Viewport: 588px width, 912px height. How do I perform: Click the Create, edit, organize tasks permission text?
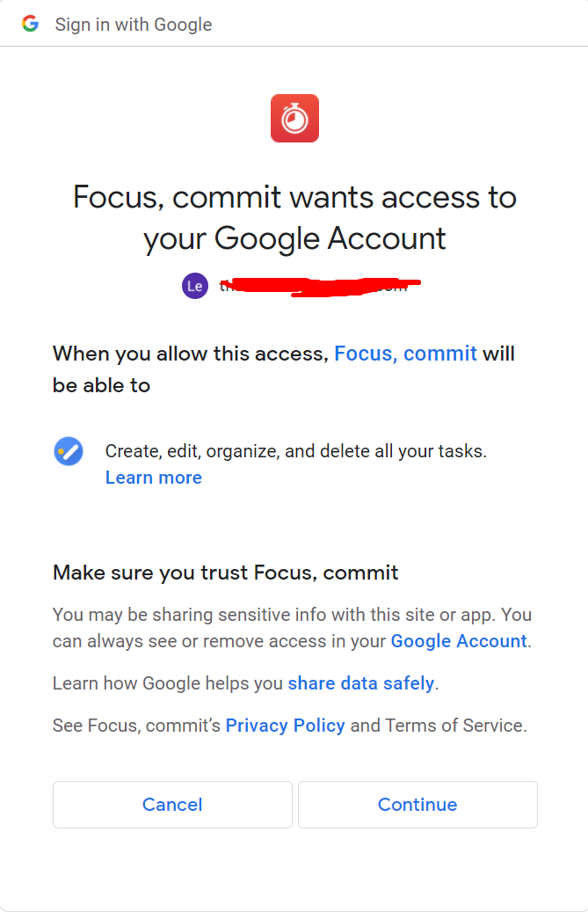click(295, 451)
